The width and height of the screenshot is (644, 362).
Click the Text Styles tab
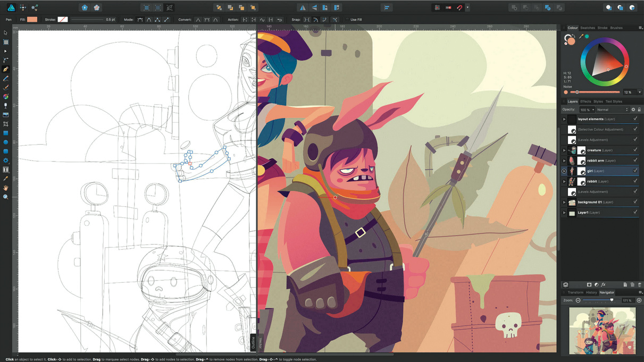tap(614, 102)
